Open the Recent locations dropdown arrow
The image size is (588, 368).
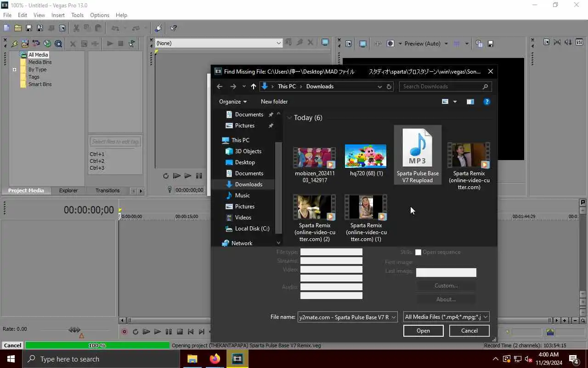tap(244, 86)
